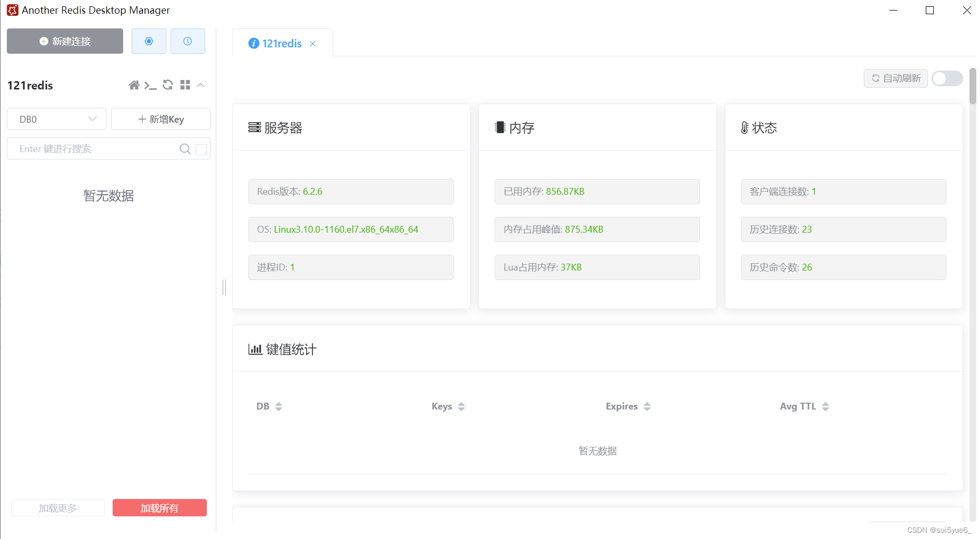Screen dimensions: 980x539
Task: Click the 121redis connection name in sidebar
Action: (x=30, y=85)
